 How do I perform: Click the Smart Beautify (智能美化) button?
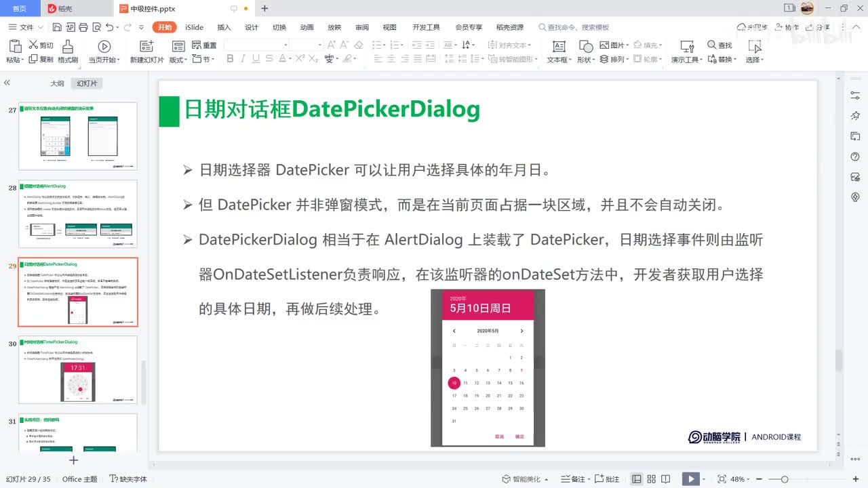(526, 479)
